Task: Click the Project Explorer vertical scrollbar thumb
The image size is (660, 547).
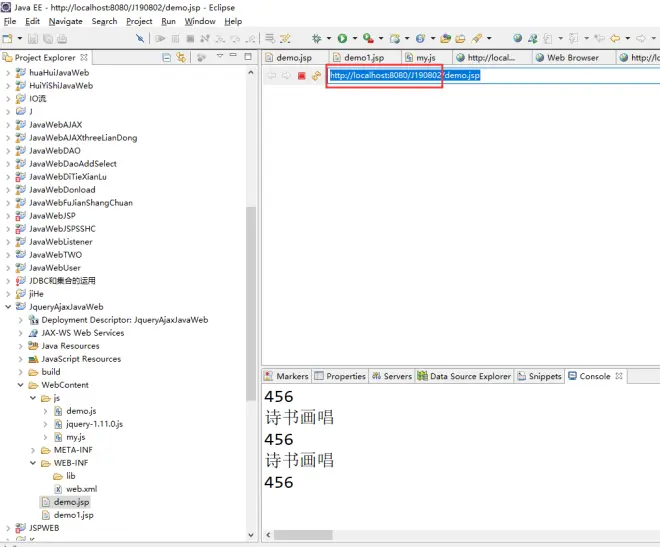Action: [x=251, y=303]
